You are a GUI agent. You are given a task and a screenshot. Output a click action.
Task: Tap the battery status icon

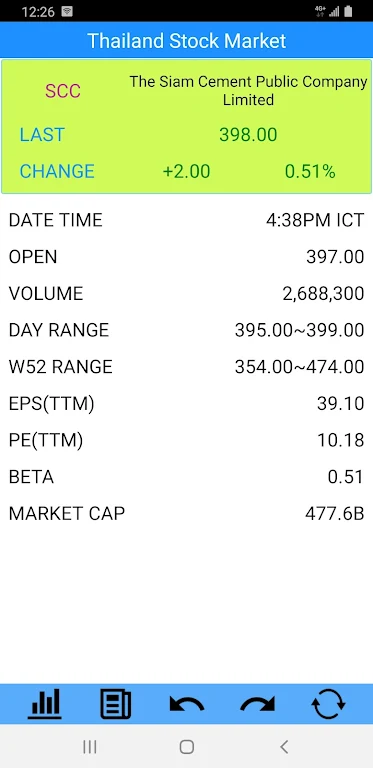[x=348, y=12]
